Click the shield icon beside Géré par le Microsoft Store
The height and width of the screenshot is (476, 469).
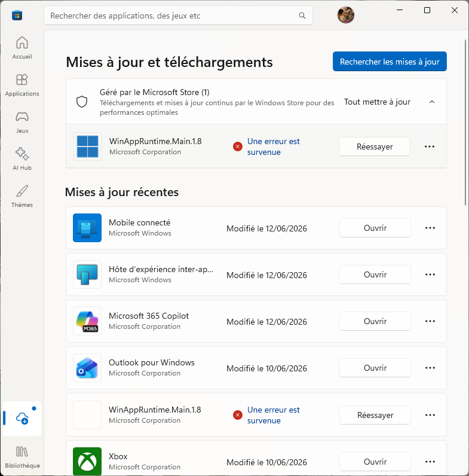[x=82, y=102]
